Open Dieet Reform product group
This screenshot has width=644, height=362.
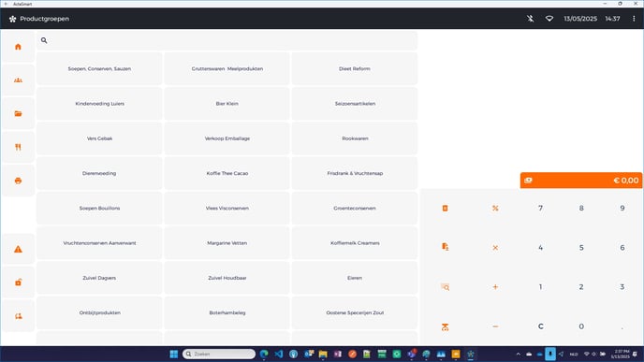(355, 68)
